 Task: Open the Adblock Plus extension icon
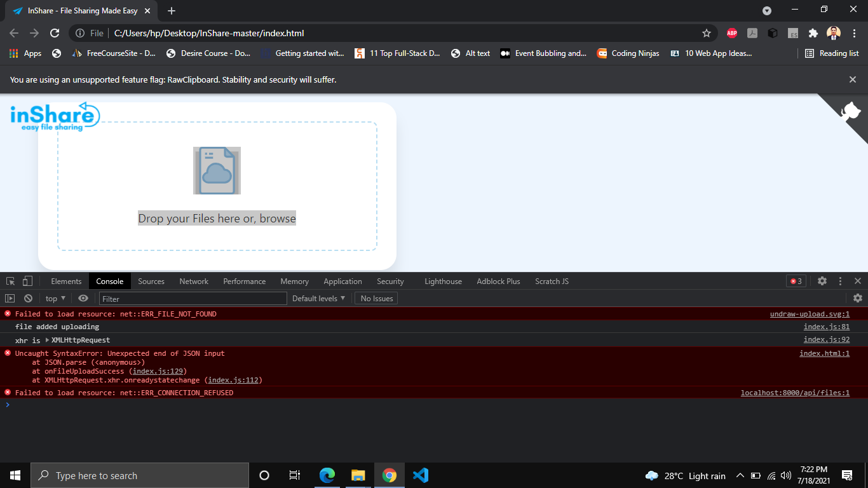732,32
